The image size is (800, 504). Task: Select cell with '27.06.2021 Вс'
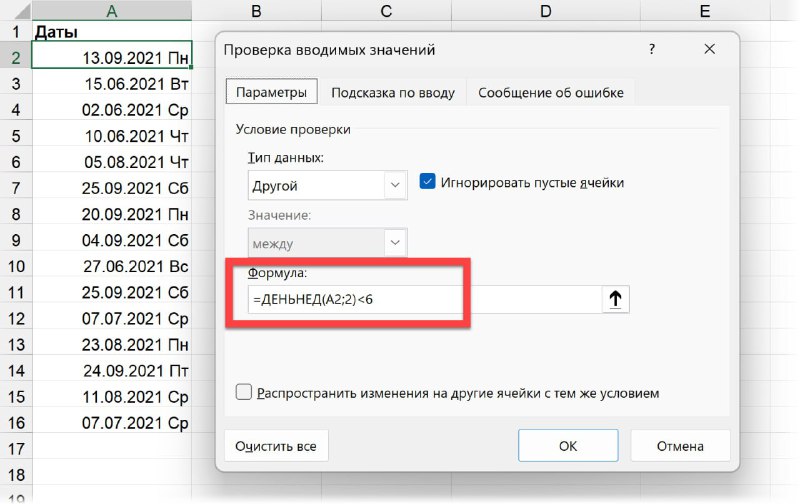(x=112, y=266)
